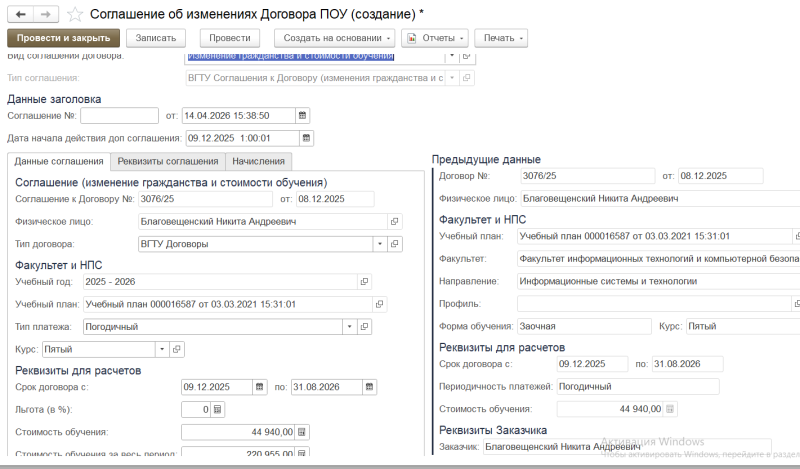Switch to Начисления tab
The width and height of the screenshot is (800, 469).
tap(259, 161)
